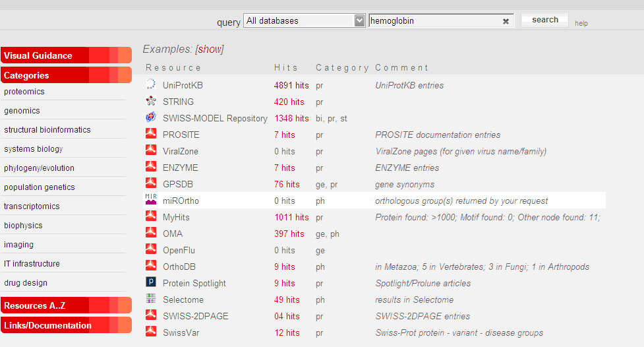The image size is (644, 347).
Task: Expand the Resources A..Z section
Action: point(66,305)
